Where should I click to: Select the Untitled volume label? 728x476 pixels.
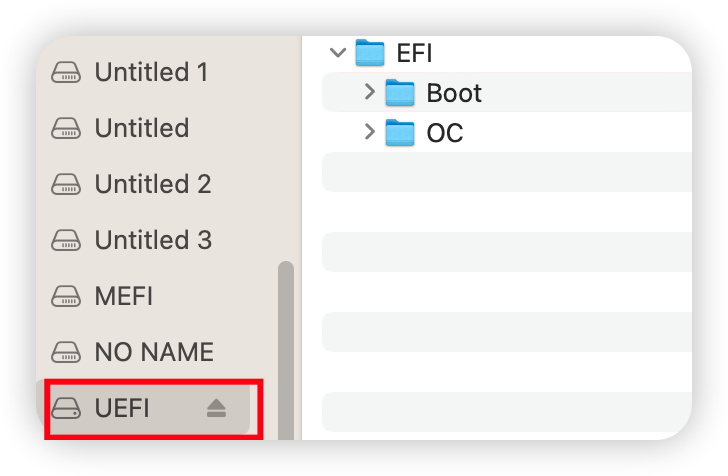142,128
